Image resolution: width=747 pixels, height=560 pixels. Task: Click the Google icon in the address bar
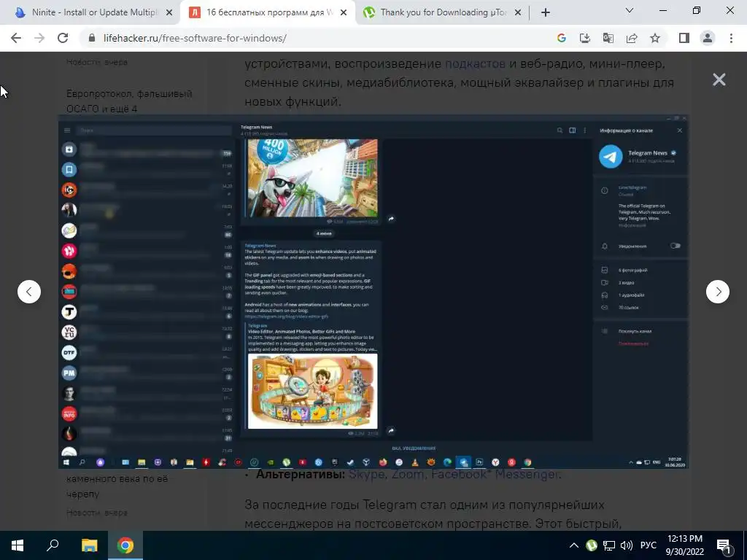[561, 38]
